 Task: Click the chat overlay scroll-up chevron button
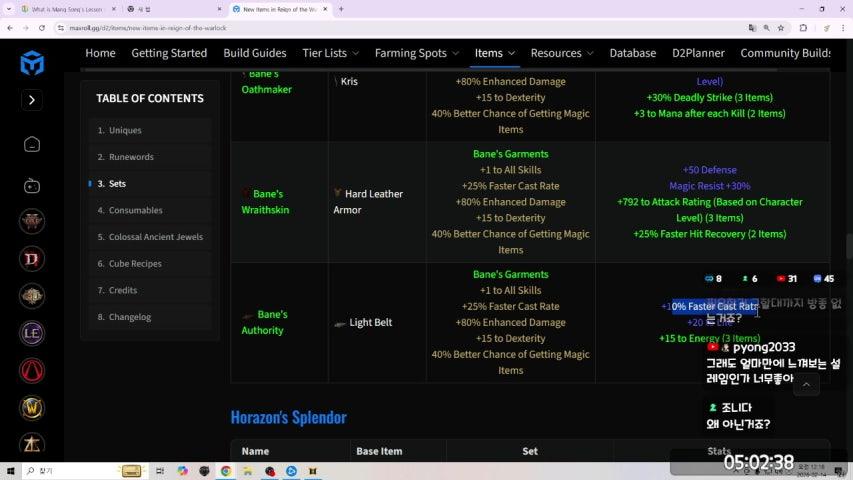pyautogui.click(x=806, y=385)
